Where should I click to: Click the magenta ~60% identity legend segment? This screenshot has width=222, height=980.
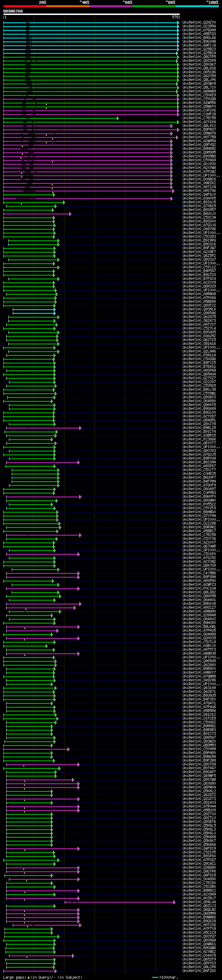click(111, 6)
